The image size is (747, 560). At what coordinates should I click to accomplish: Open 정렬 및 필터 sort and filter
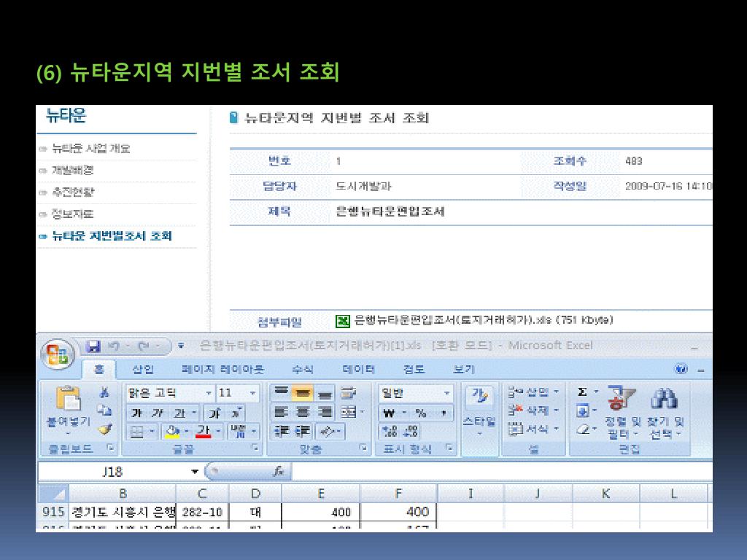(x=622, y=412)
